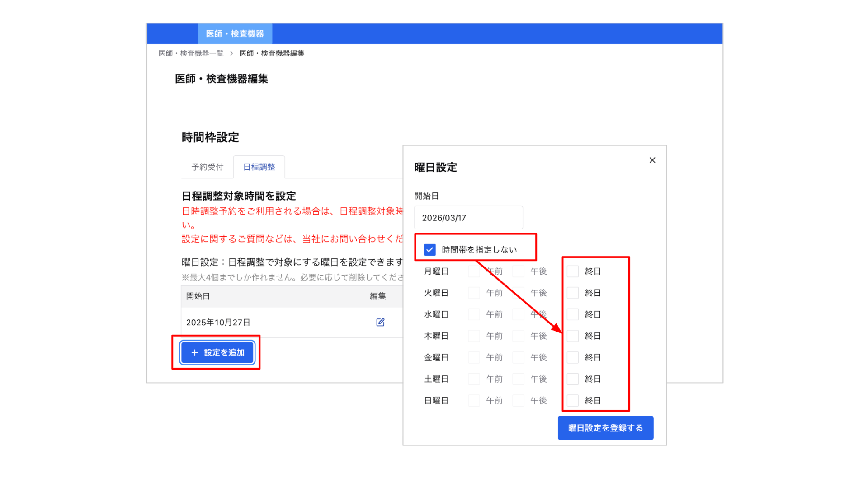The width and height of the screenshot is (868, 482).
Task: Select 終日 for 金曜日
Action: click(x=573, y=357)
